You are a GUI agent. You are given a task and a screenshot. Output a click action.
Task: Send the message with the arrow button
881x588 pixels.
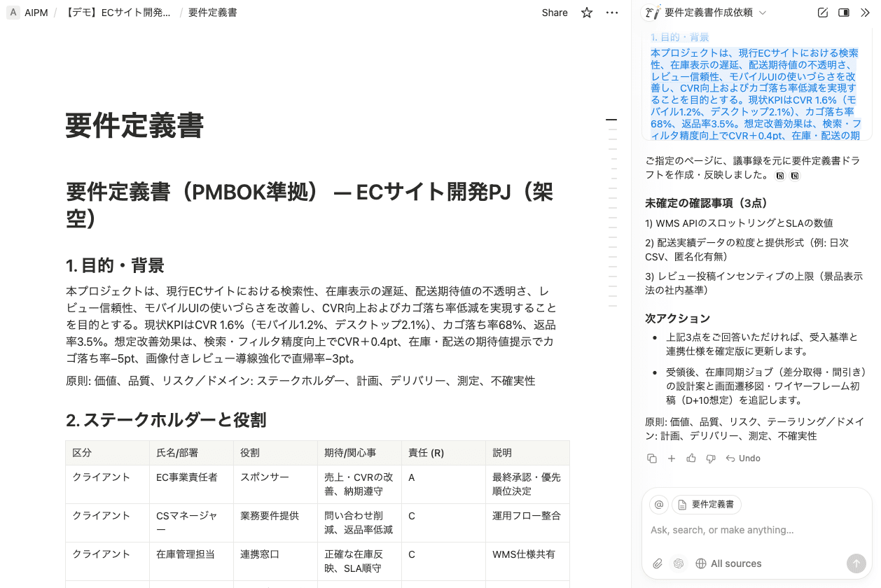[856, 563]
